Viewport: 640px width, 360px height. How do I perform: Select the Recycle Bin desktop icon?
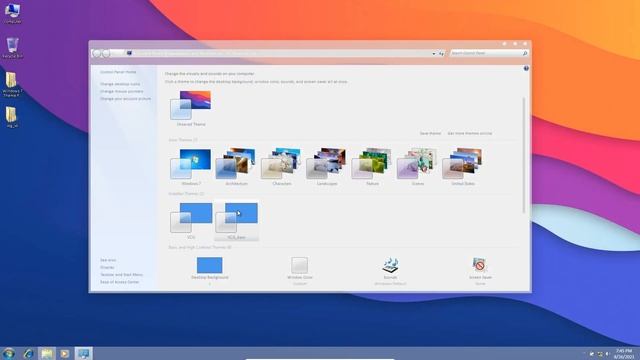(x=12, y=47)
